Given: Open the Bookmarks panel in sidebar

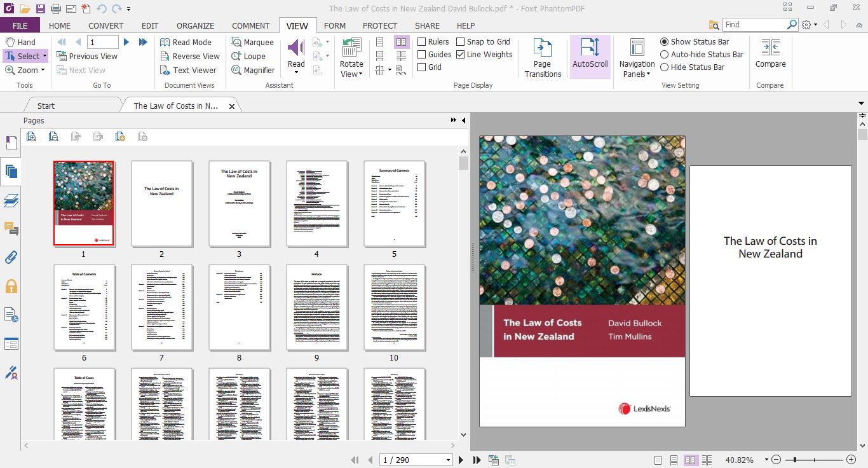Looking at the screenshot, I should (x=11, y=142).
